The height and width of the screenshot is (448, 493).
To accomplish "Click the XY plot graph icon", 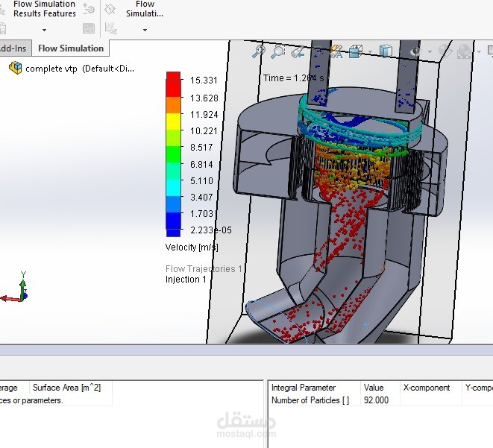I will tap(111, 28).
